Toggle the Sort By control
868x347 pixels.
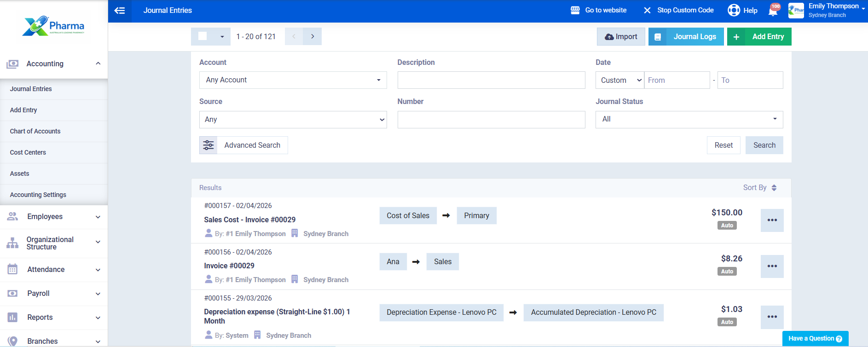[x=760, y=188]
